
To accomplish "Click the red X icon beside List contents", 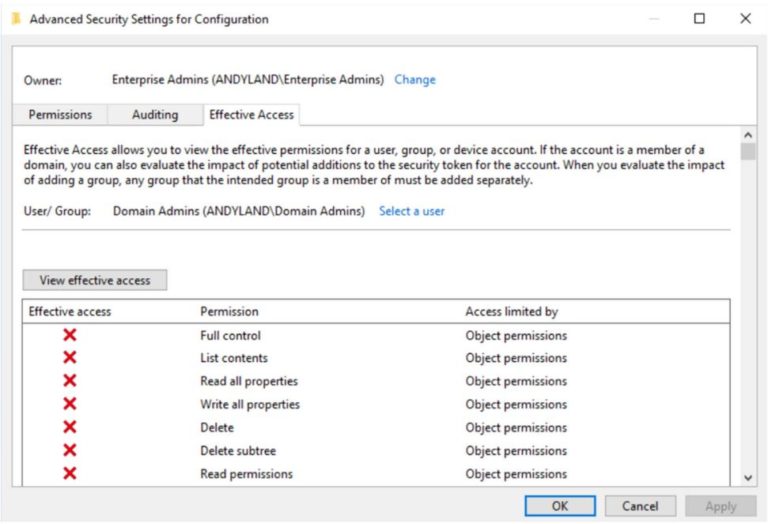I will 70,358.
